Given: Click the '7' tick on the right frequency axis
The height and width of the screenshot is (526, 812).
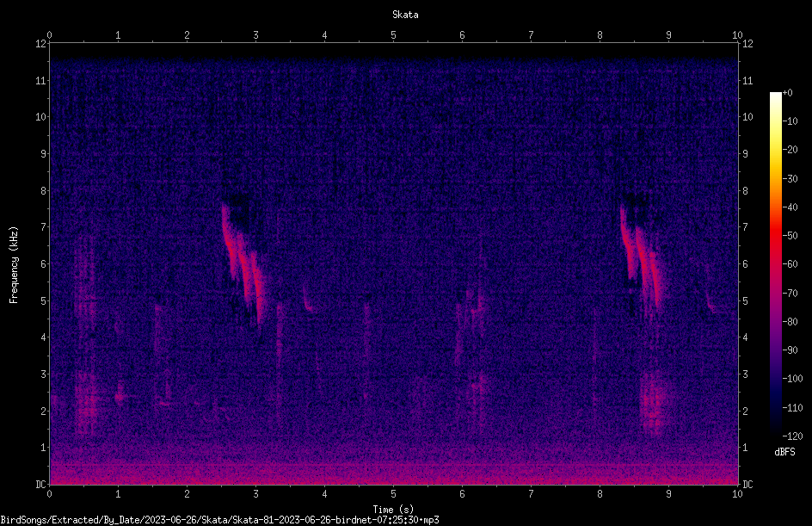Looking at the screenshot, I should 745,227.
